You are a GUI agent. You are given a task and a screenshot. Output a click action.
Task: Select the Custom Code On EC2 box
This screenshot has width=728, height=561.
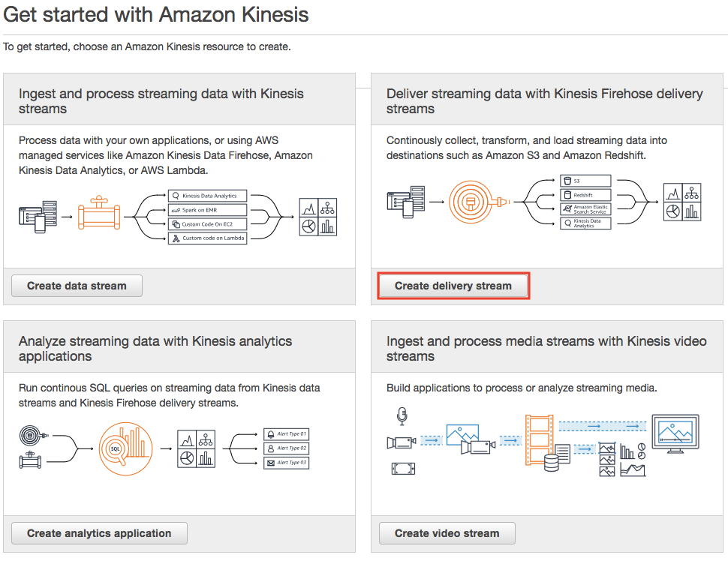coord(209,223)
